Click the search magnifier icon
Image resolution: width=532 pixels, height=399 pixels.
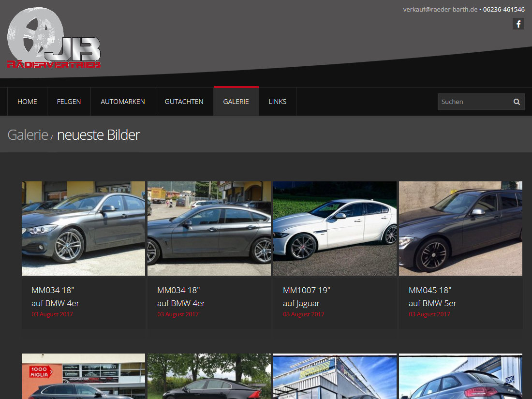click(x=517, y=102)
